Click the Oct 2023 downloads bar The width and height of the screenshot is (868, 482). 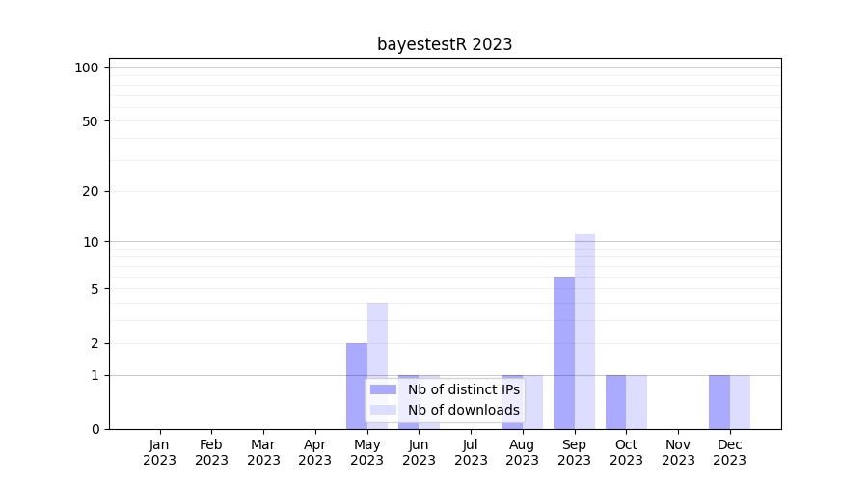(637, 402)
